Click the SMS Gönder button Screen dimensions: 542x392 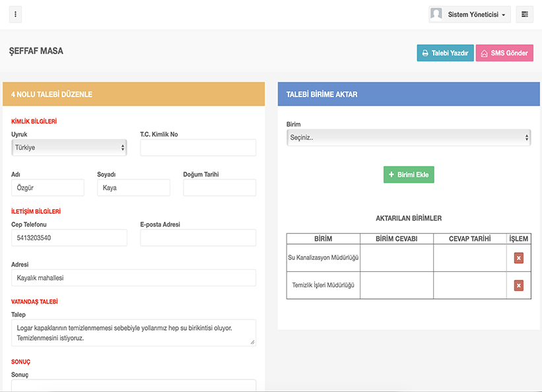[x=504, y=53]
